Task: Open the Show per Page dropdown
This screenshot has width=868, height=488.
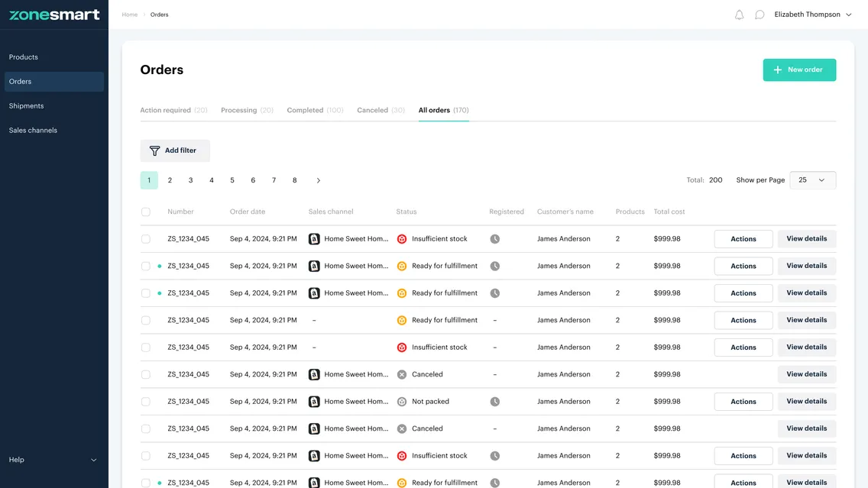Action: pyautogui.click(x=812, y=180)
